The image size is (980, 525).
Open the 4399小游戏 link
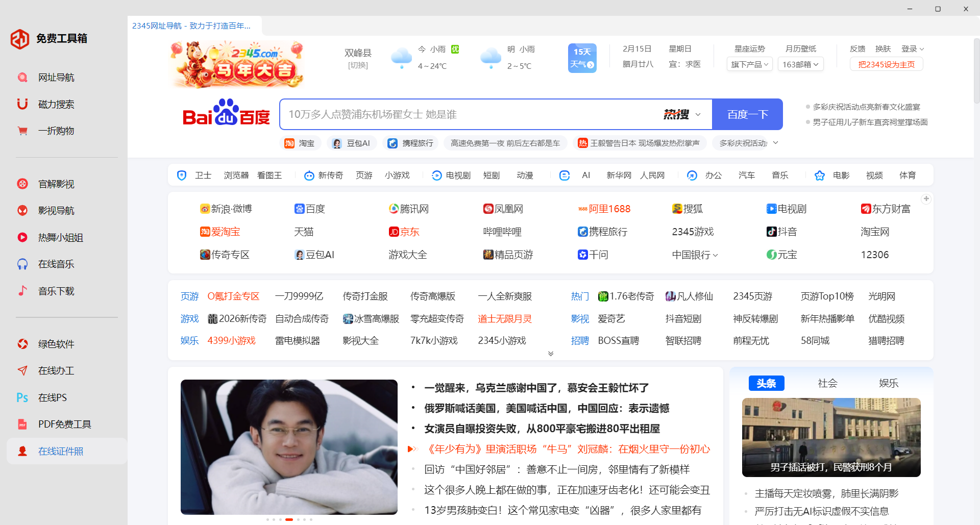[x=231, y=341]
